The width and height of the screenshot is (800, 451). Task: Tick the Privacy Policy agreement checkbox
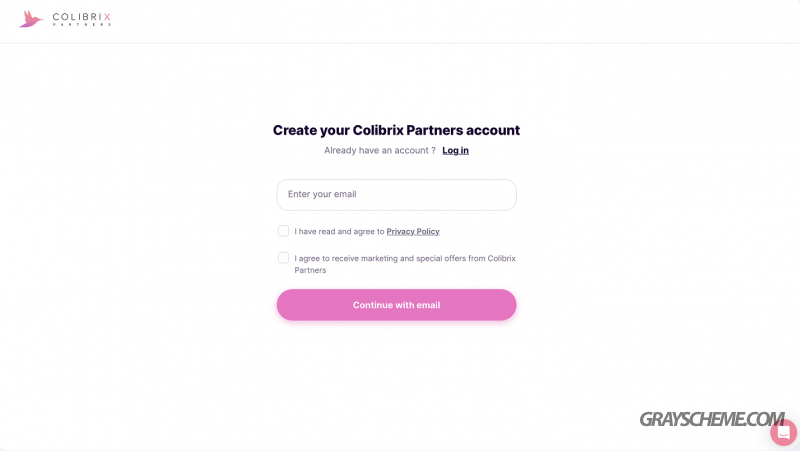pyautogui.click(x=283, y=231)
